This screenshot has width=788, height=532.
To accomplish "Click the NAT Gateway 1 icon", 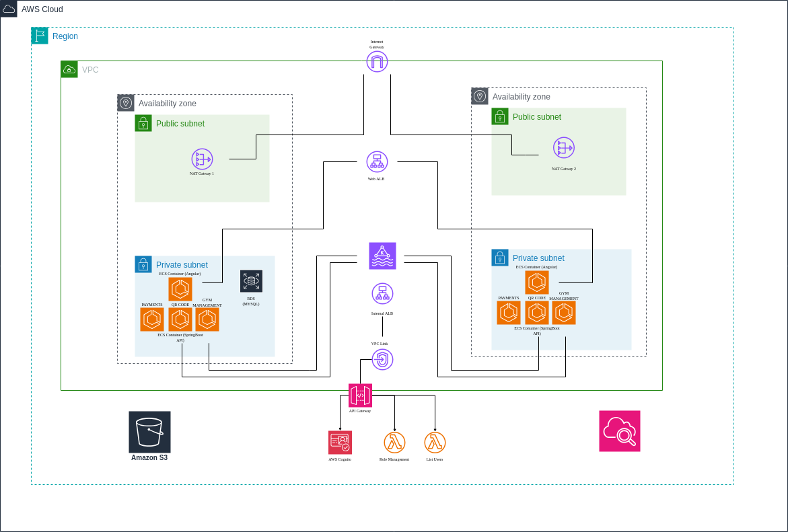I will (202, 160).
